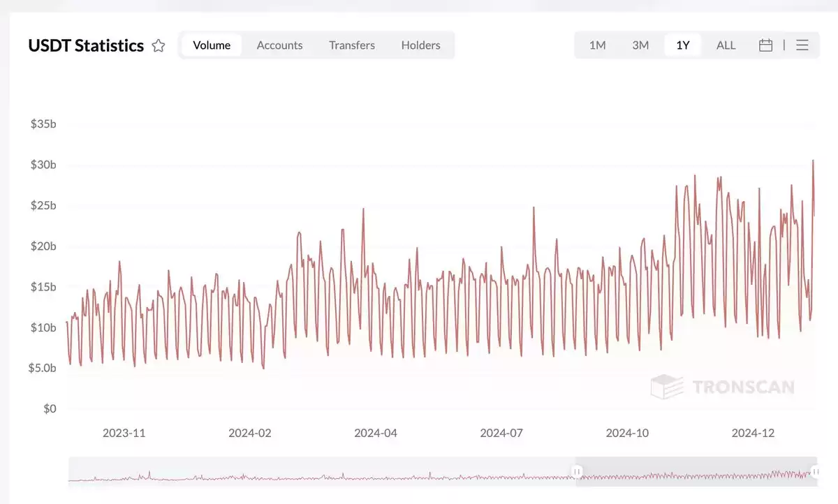Grab the right range slider handle
The width and height of the screenshot is (838, 504).
(814, 472)
